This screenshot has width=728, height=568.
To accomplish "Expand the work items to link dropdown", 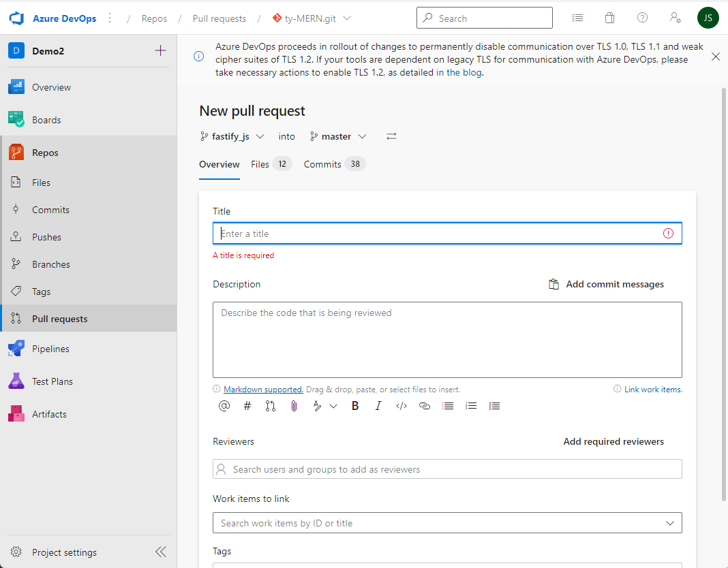I will coord(669,523).
